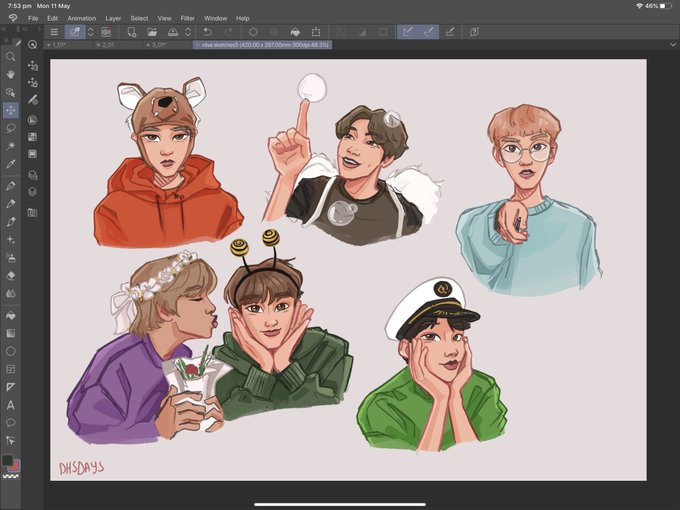Open the 3D material box icon
The height and width of the screenshot is (510, 680).
(x=33, y=192)
